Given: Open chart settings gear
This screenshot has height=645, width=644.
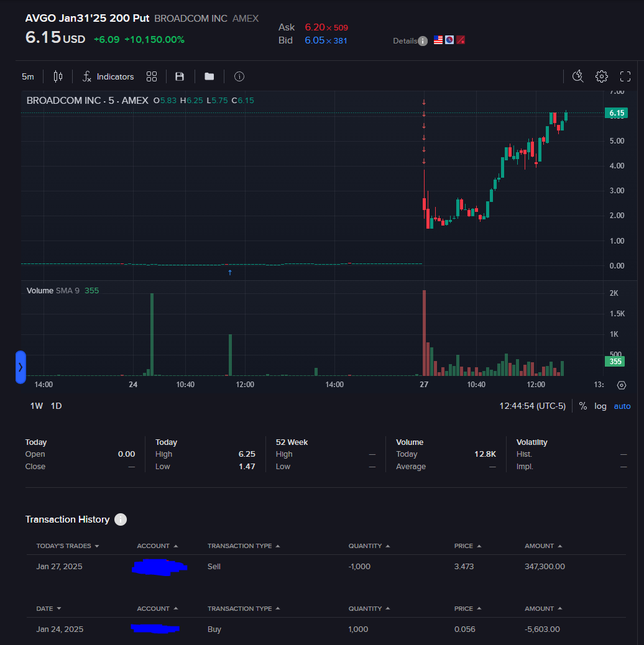Looking at the screenshot, I should pos(601,76).
